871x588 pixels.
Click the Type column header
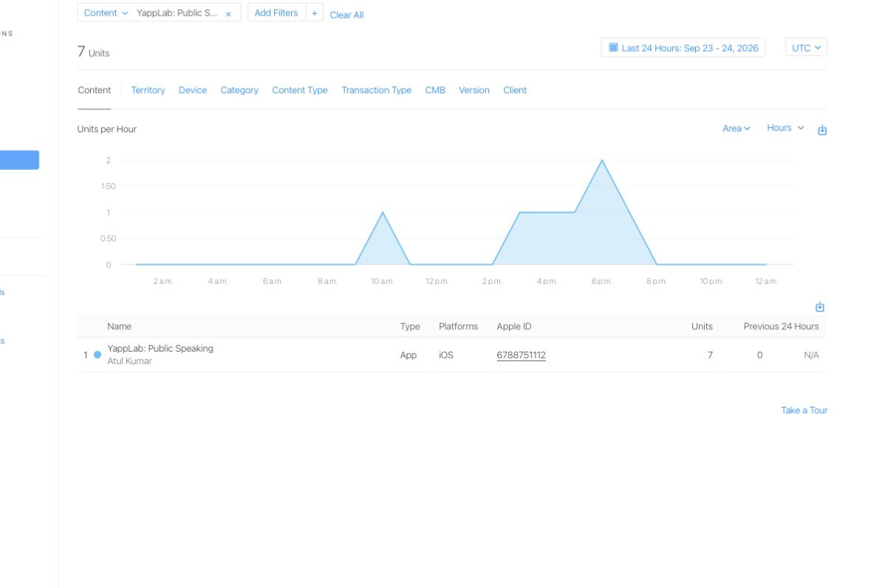coord(410,327)
